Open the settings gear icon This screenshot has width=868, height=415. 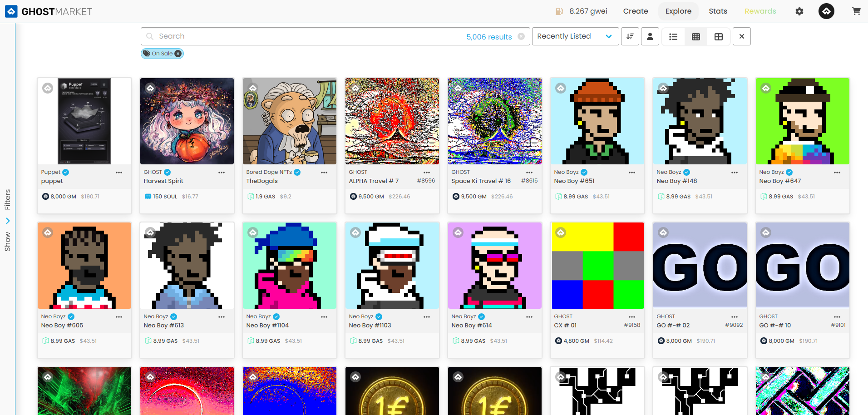click(x=799, y=11)
